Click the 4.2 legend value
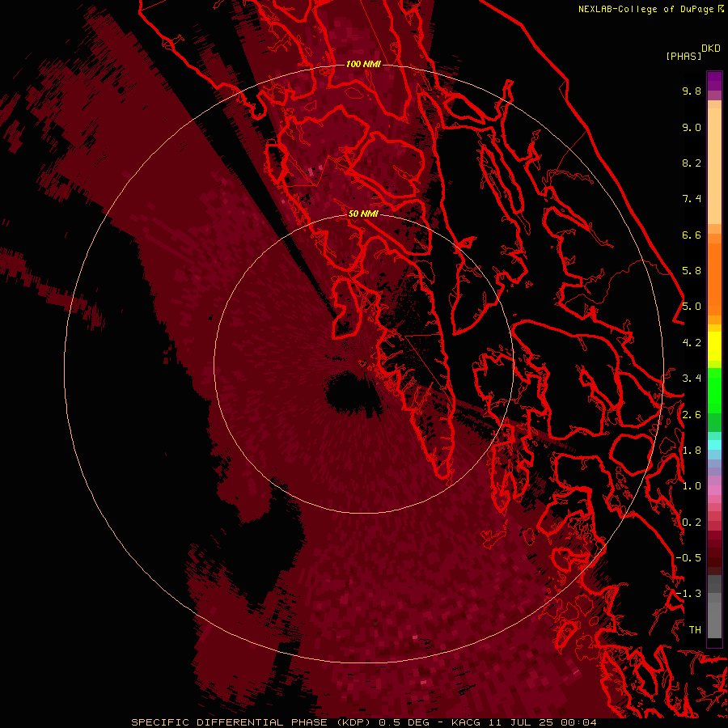The height and width of the screenshot is (728, 728). coord(692,343)
